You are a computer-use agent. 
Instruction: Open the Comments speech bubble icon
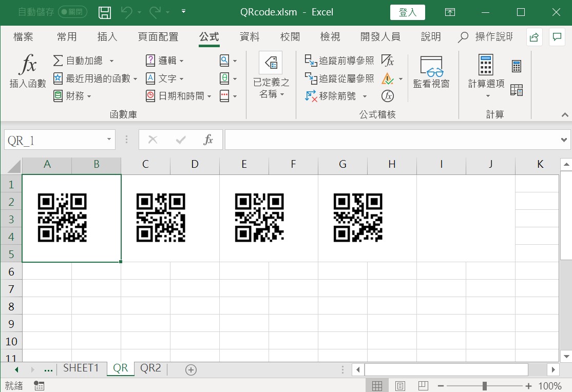[557, 37]
